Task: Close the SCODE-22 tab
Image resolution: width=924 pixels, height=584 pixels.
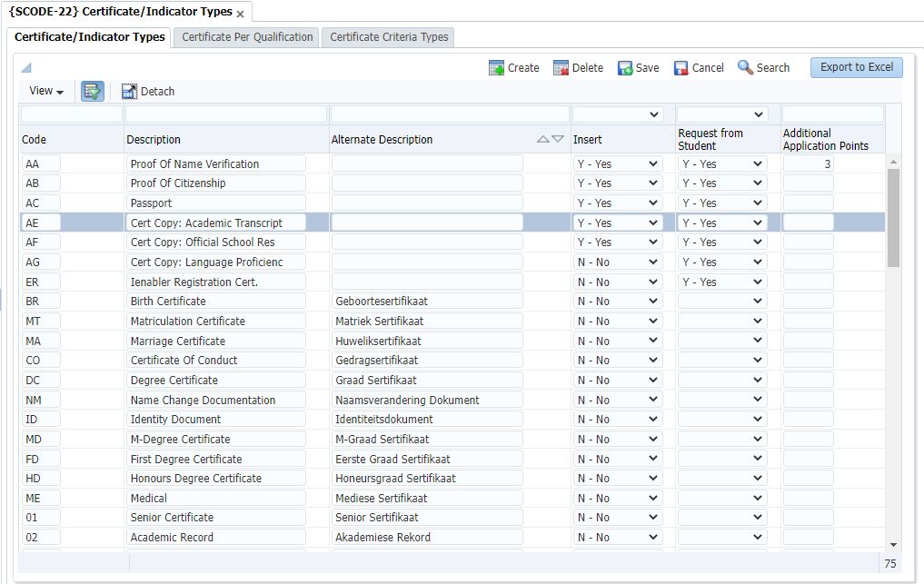Action: tap(240, 14)
